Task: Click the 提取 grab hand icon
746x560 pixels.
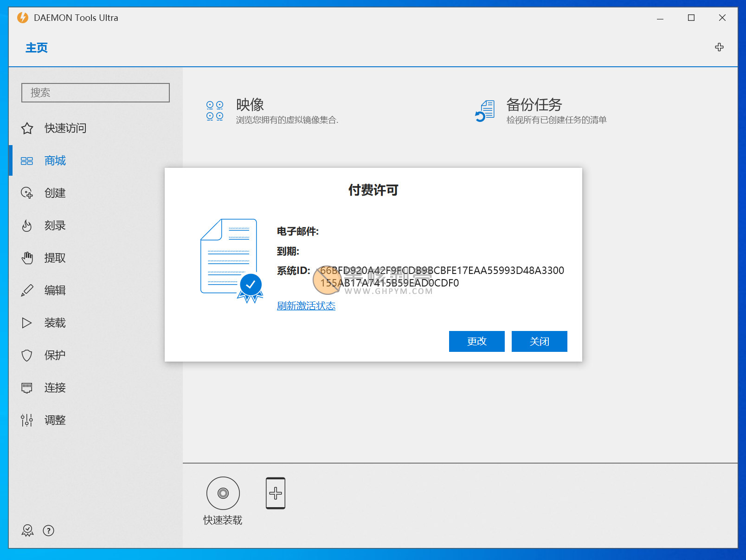Action: pos(27,258)
